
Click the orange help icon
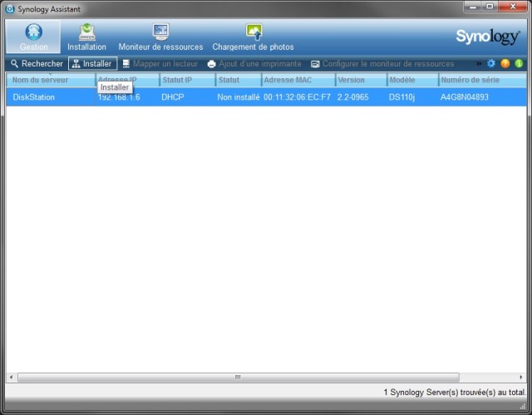coord(505,63)
